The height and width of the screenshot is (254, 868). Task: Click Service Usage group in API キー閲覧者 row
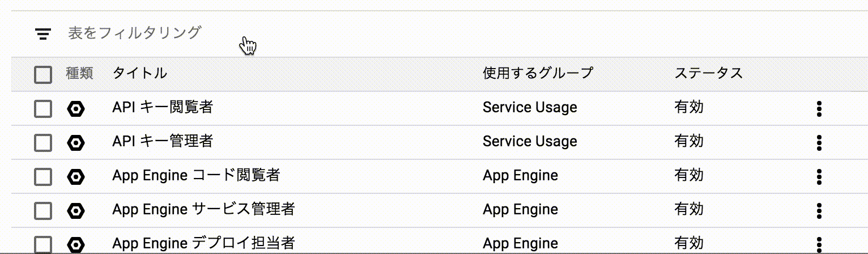(530, 108)
